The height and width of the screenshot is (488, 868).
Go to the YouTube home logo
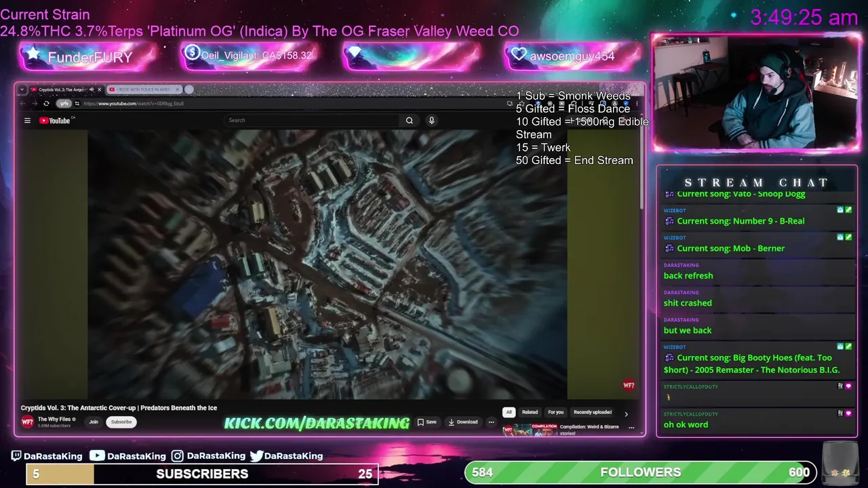(55, 121)
